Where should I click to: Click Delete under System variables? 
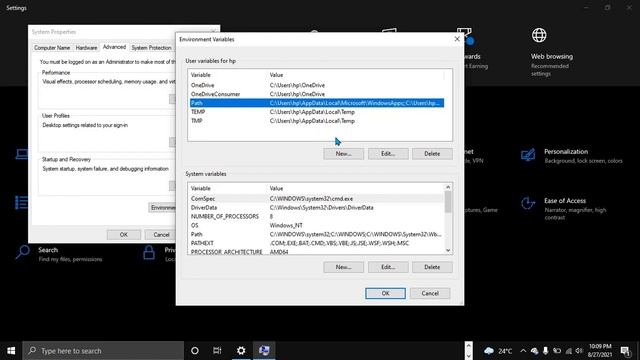[x=432, y=267]
